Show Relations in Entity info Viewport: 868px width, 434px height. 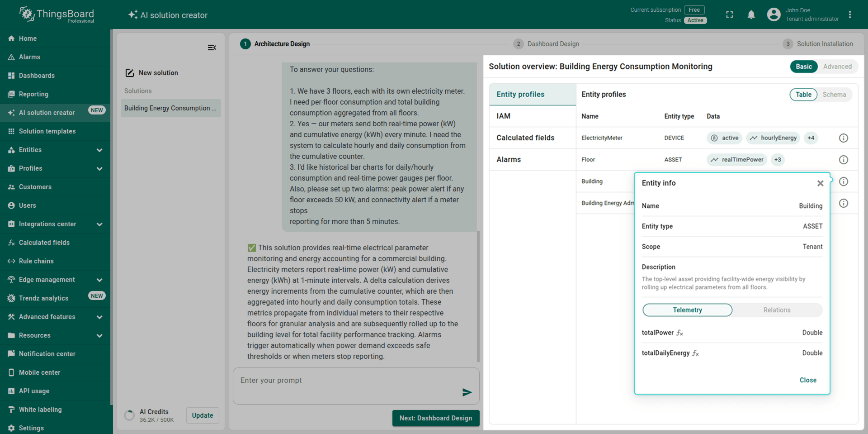click(x=776, y=310)
